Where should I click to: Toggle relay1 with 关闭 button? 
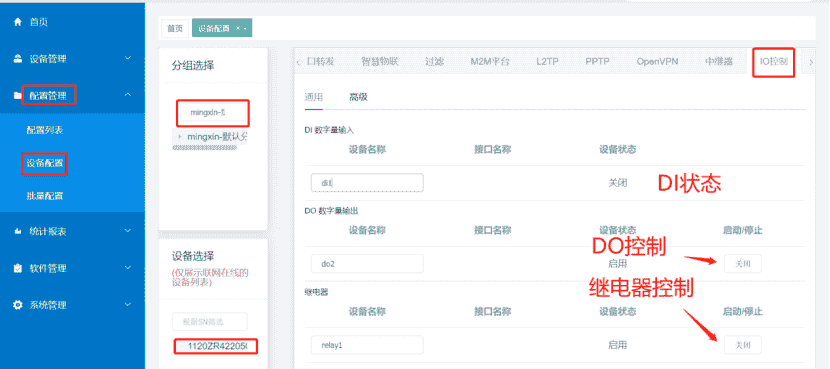[x=743, y=345]
